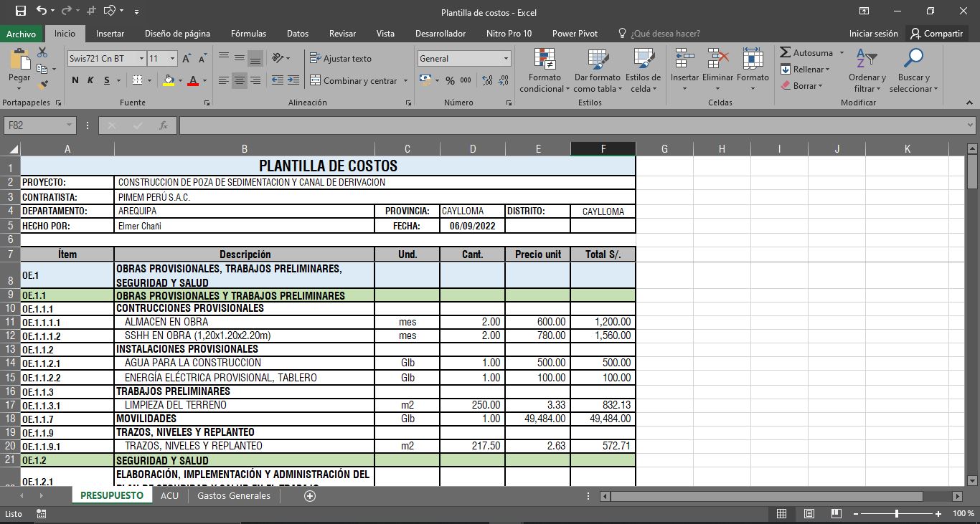Toggle underline S formatting
980x524 pixels.
(107, 80)
